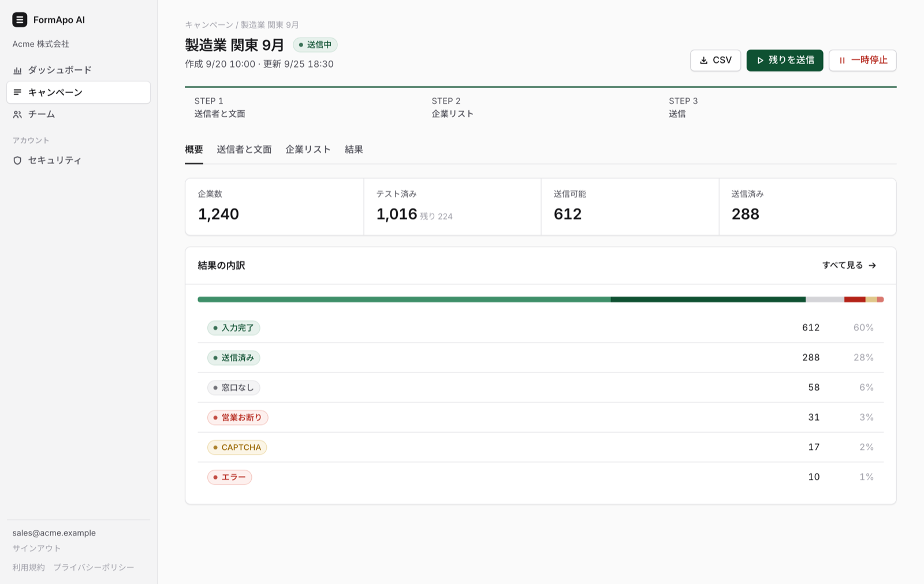Select キャンペーン in the sidebar
Screen dimensions: 924x584
pos(79,92)
